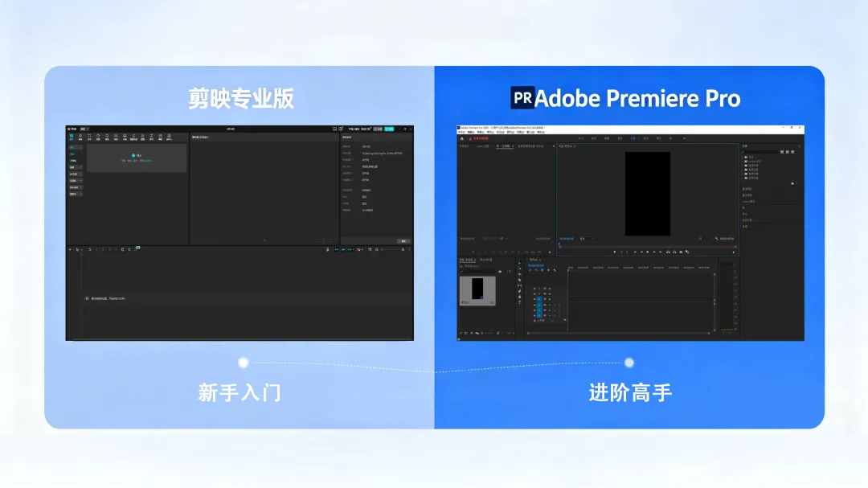Toggle Snap in the Premiere timeline header
The image size is (868, 488).
536,270
